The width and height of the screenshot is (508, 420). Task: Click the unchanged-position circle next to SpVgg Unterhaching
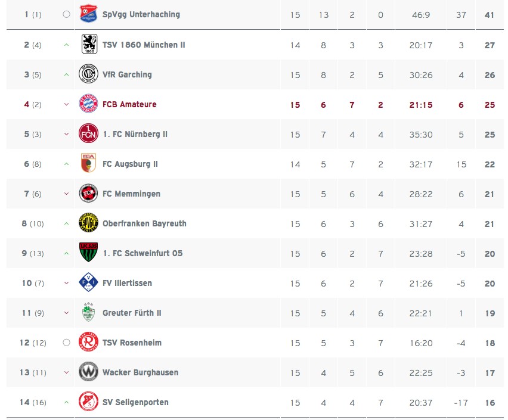pyautogui.click(x=66, y=14)
